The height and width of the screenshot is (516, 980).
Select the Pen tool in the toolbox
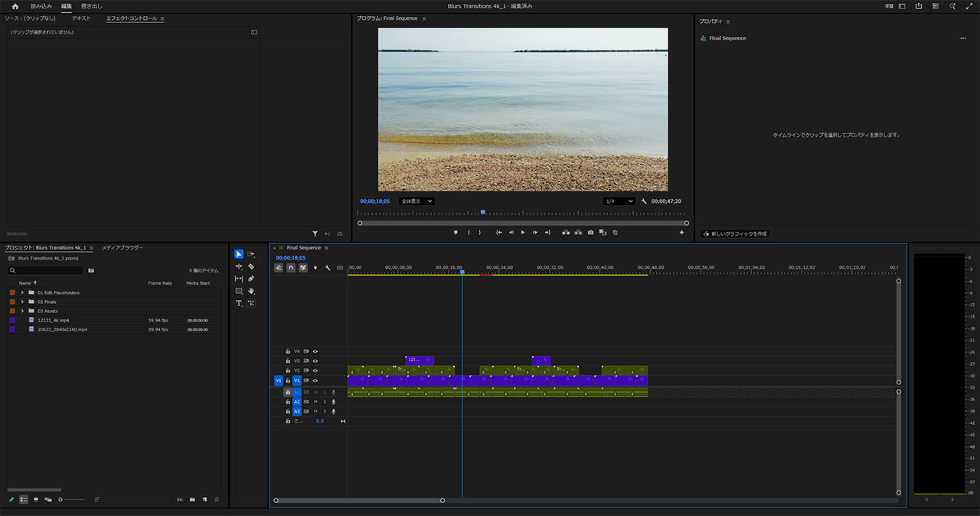251,279
